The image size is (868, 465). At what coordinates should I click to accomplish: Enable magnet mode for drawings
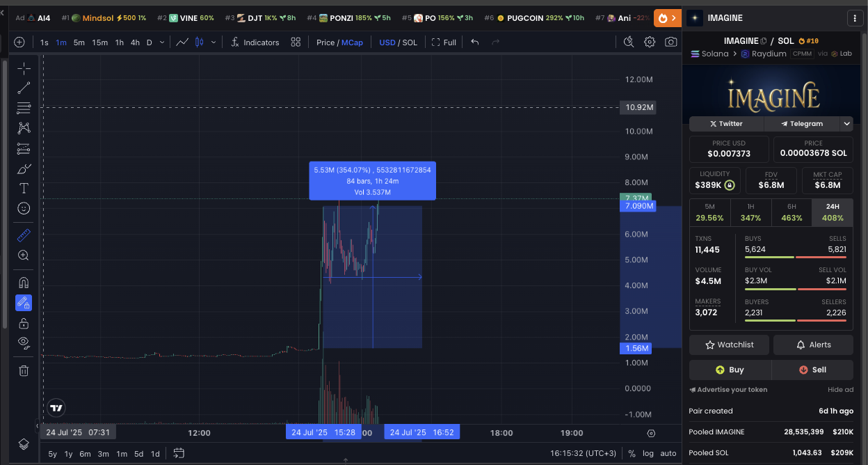pos(24,282)
